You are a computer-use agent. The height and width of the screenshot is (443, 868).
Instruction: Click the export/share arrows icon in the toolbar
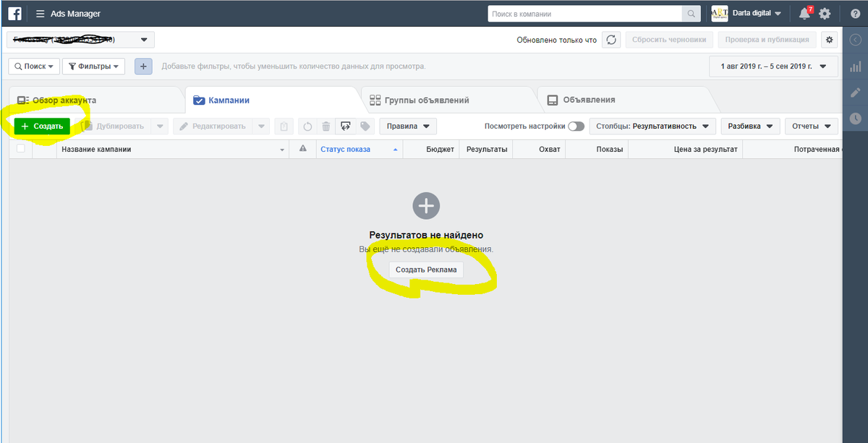pyautogui.click(x=346, y=126)
